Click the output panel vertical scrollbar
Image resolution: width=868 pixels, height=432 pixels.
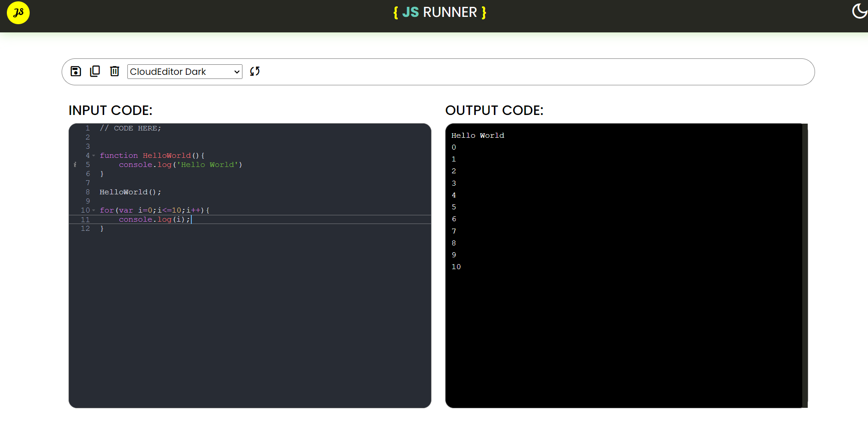(805, 265)
